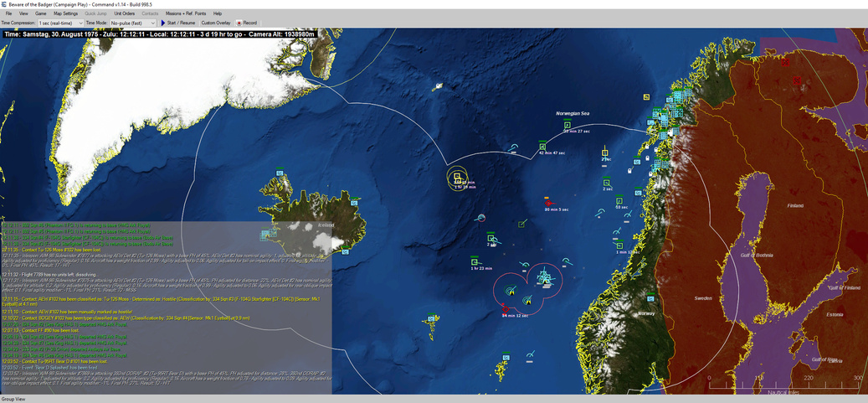Open the Map Settings menu

click(x=65, y=13)
